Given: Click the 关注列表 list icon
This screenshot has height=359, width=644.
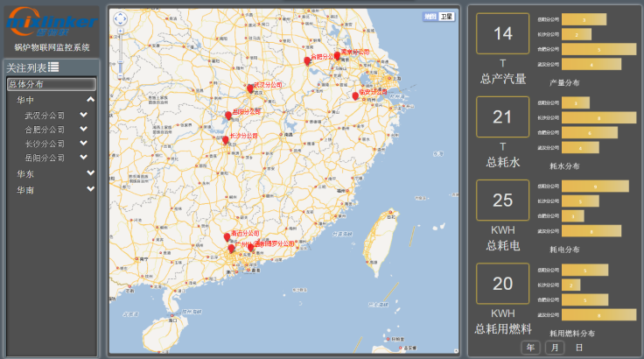Looking at the screenshot, I should [x=54, y=67].
